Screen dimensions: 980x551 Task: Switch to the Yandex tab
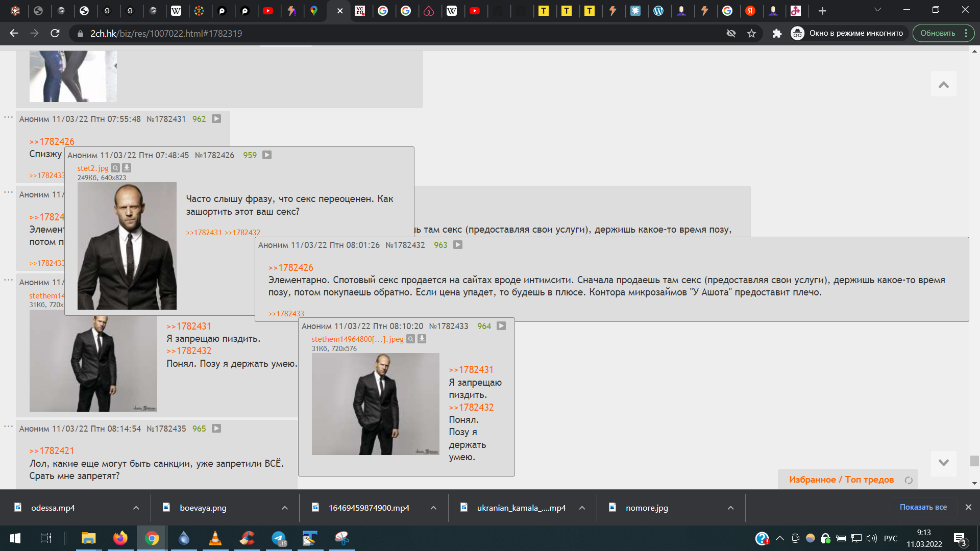pyautogui.click(x=750, y=11)
